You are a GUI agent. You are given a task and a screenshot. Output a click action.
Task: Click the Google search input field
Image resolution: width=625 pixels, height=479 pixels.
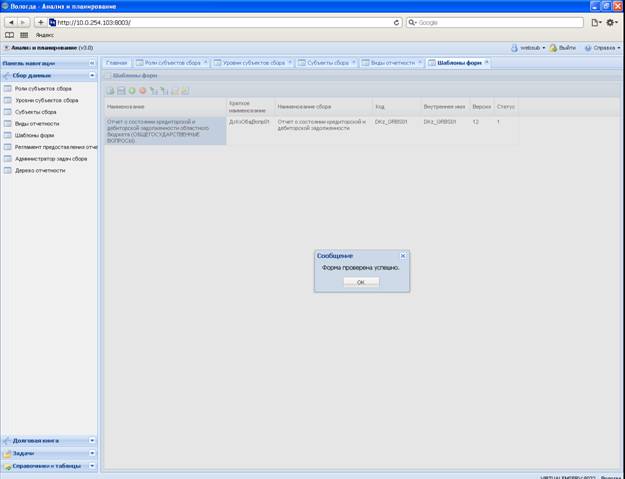495,23
